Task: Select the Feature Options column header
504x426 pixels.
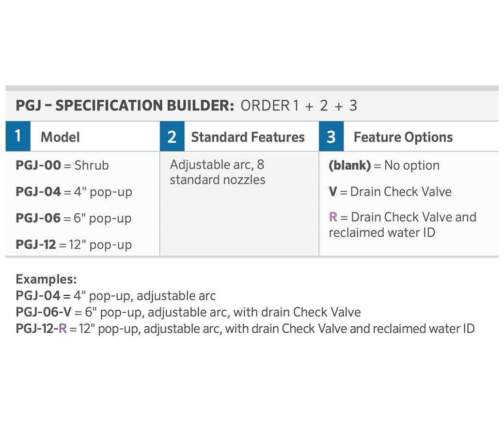Action: point(403,137)
